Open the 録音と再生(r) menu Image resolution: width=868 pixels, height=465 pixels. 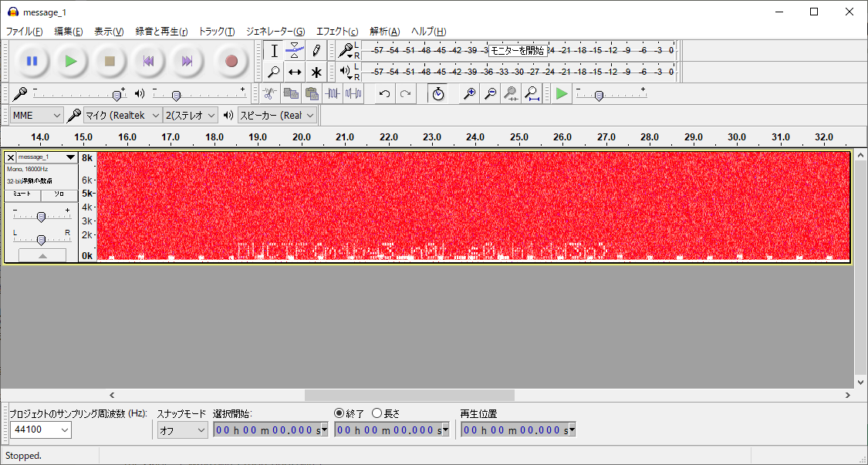[x=162, y=32]
